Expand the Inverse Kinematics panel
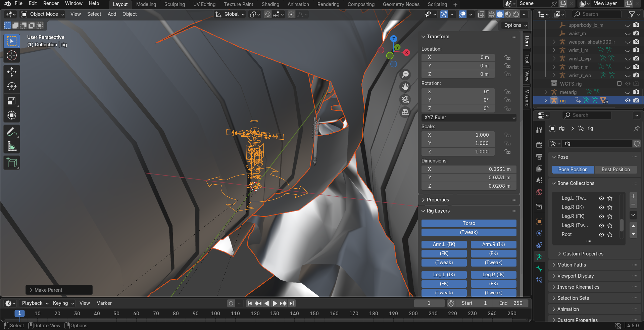Viewport: 644px width, 330px height. pos(578,287)
